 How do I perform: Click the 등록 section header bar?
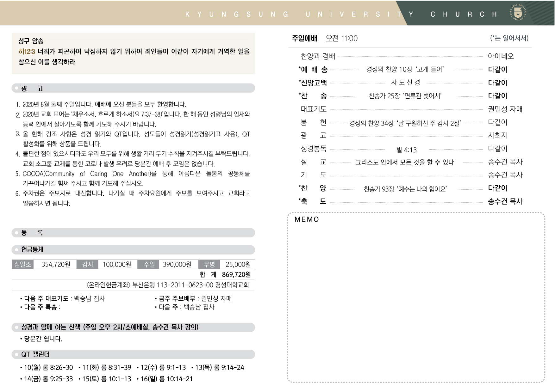[133, 233]
